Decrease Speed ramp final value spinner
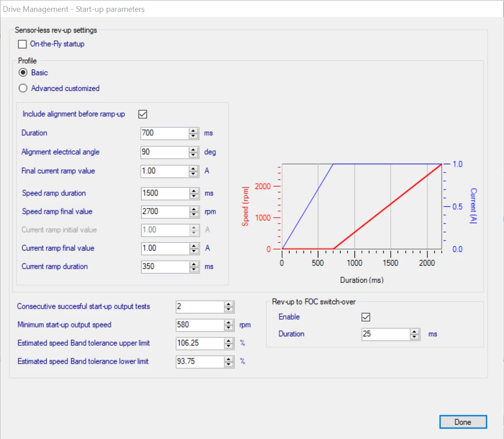504x439 pixels. (x=194, y=215)
